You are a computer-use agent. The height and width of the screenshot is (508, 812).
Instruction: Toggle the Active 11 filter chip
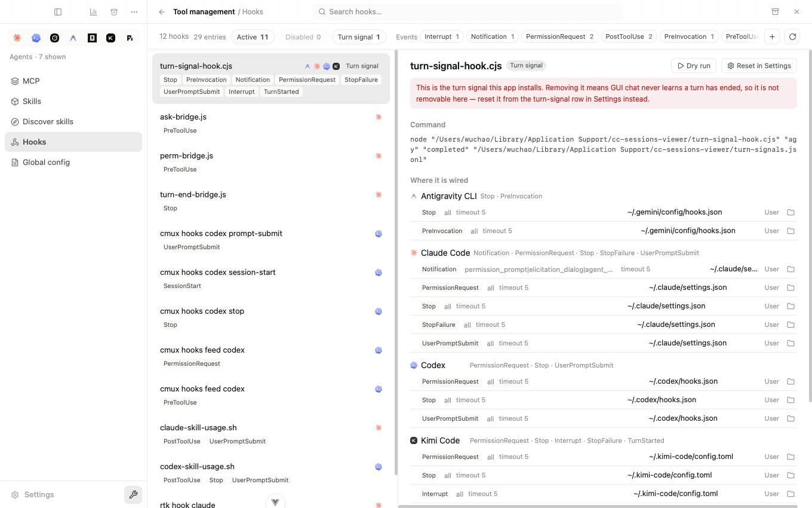point(253,37)
